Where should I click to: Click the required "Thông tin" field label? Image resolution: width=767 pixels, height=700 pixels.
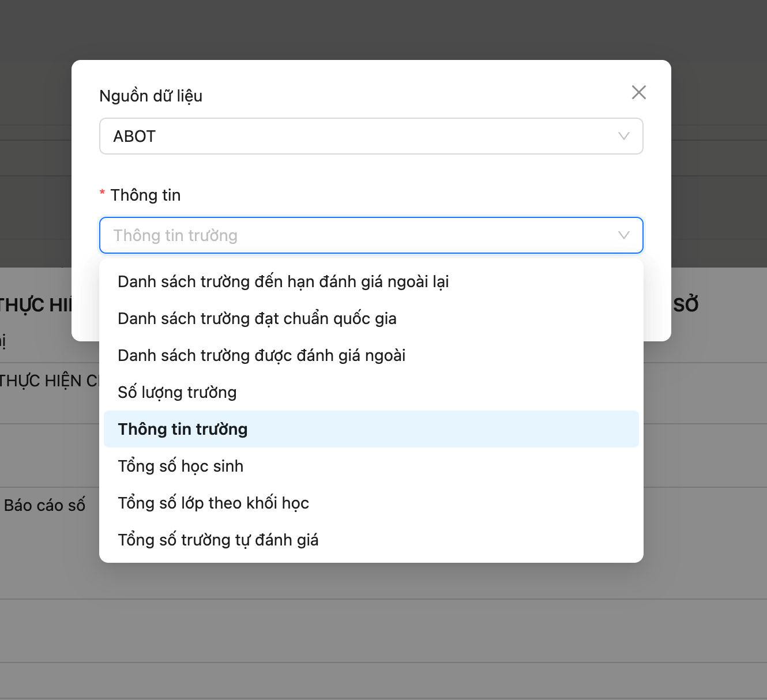click(x=145, y=195)
